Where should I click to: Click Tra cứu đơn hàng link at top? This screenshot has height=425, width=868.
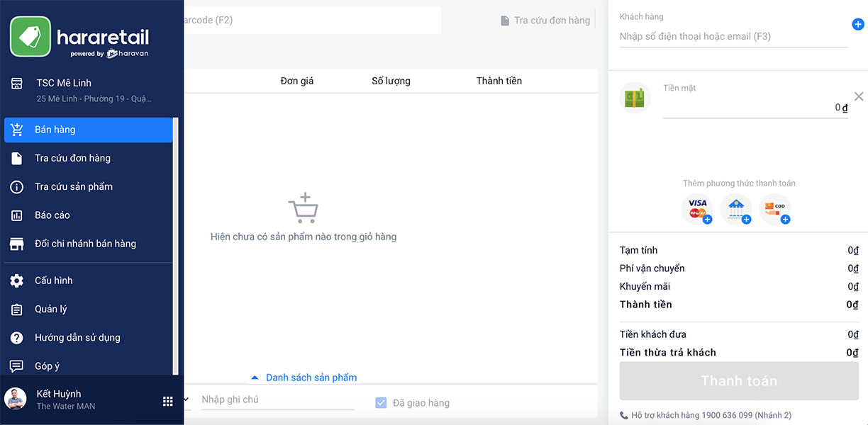(x=545, y=21)
